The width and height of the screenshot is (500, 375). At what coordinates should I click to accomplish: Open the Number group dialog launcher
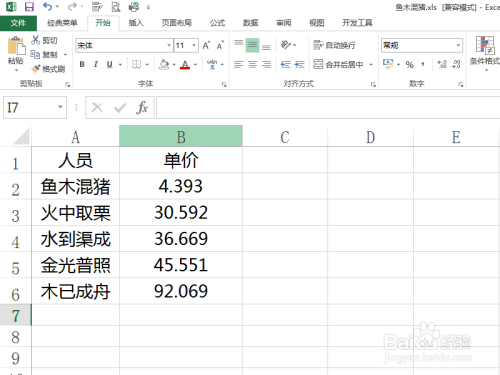(461, 85)
